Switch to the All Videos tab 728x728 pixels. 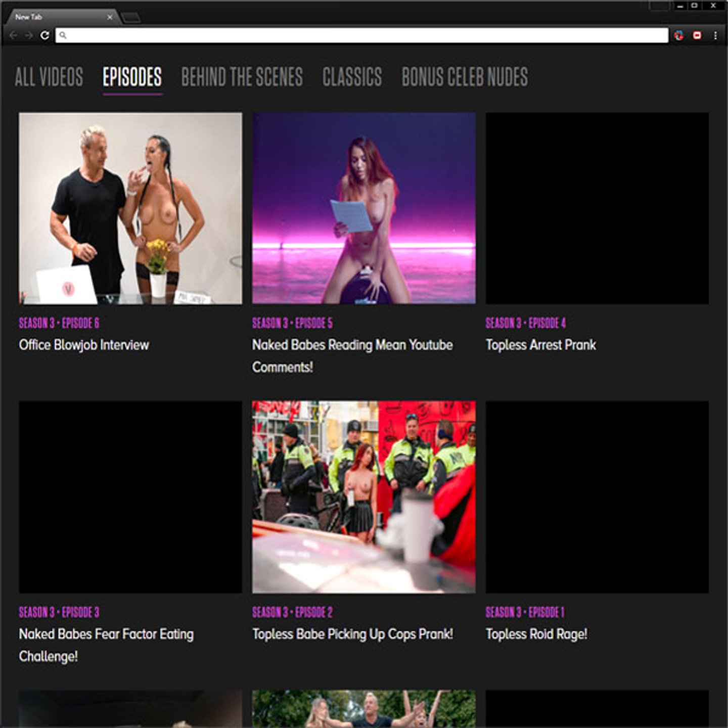49,77
